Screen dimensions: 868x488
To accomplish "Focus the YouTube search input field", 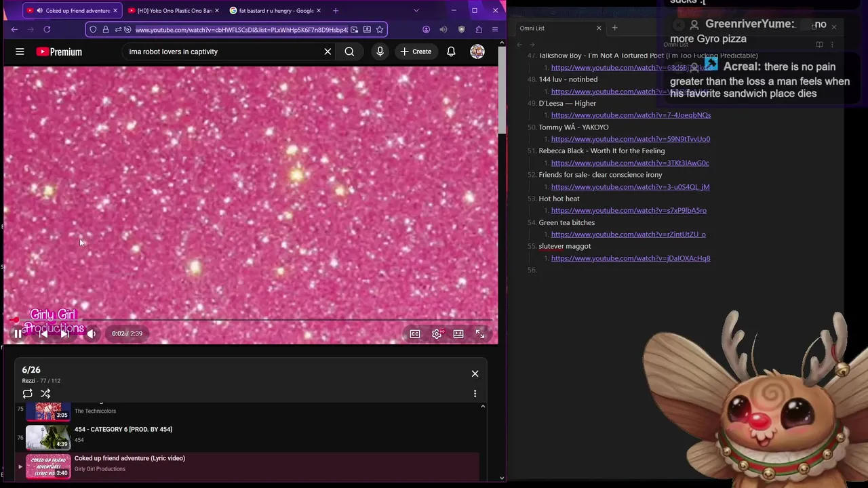I will pyautogui.click(x=220, y=52).
